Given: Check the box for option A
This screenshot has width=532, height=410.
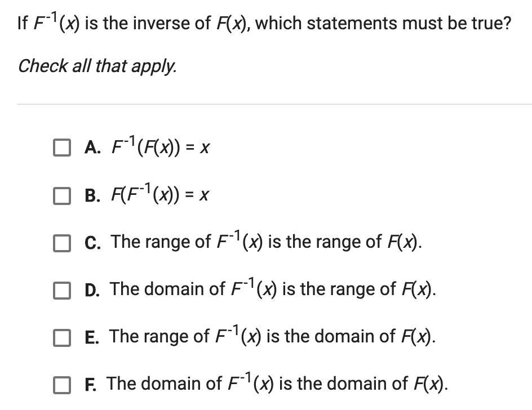Looking at the screenshot, I should point(62,148).
